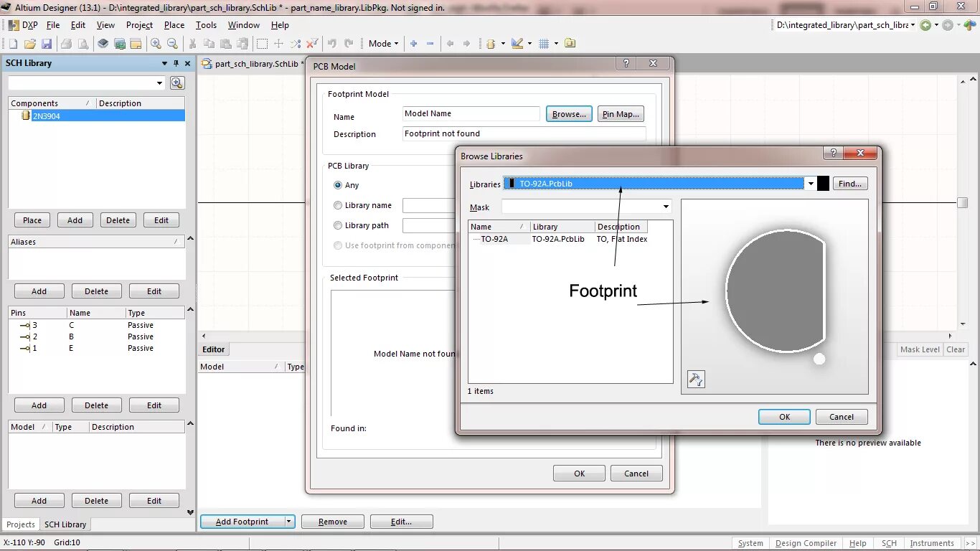980x551 pixels.
Task: Select the Library path radio button
Action: (338, 225)
